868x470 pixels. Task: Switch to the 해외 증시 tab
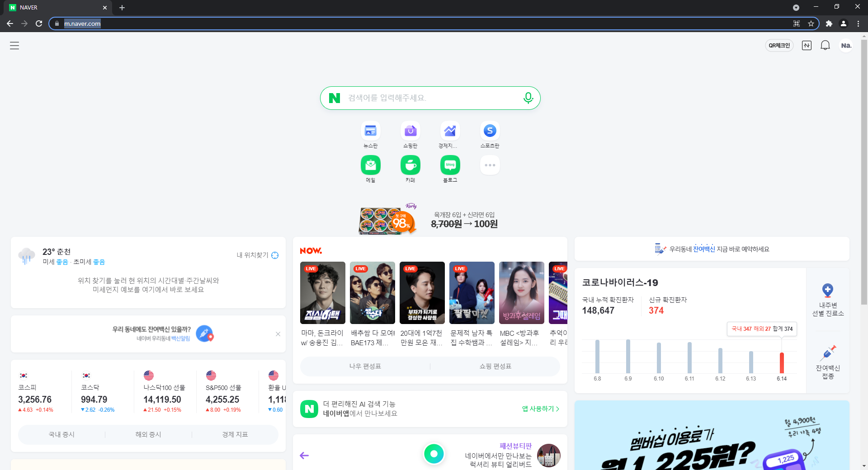[148, 434]
